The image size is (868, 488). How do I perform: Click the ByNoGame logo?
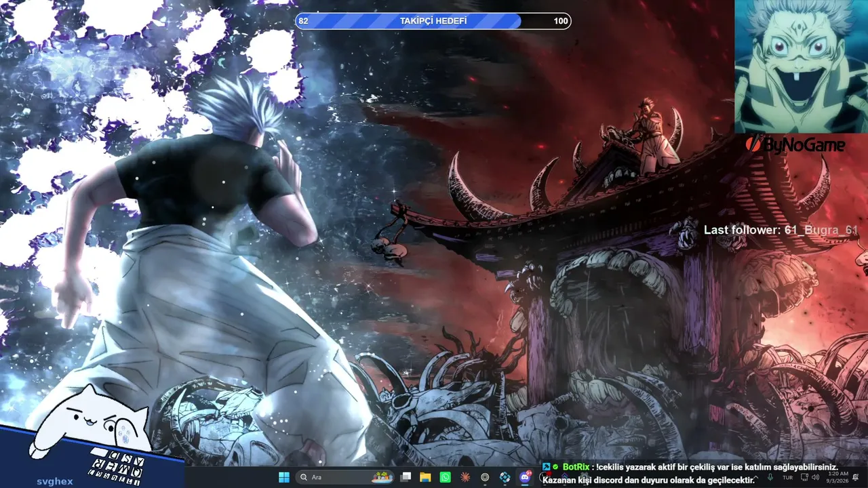point(795,144)
